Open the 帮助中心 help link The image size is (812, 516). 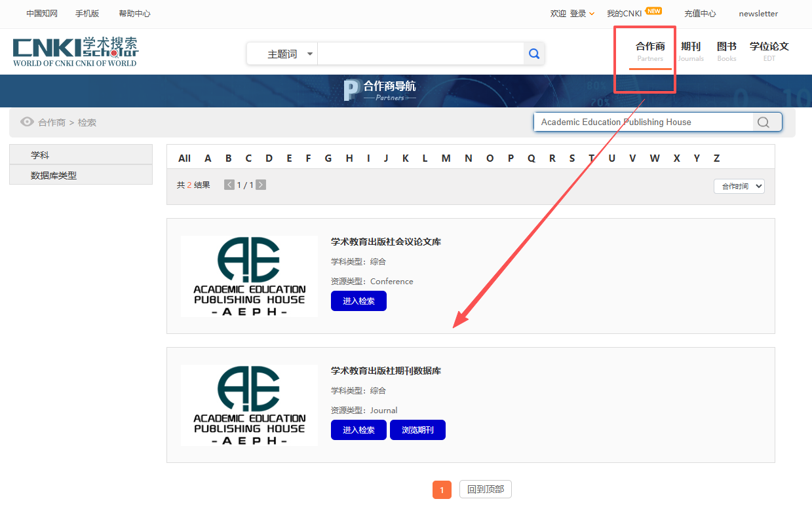point(134,13)
